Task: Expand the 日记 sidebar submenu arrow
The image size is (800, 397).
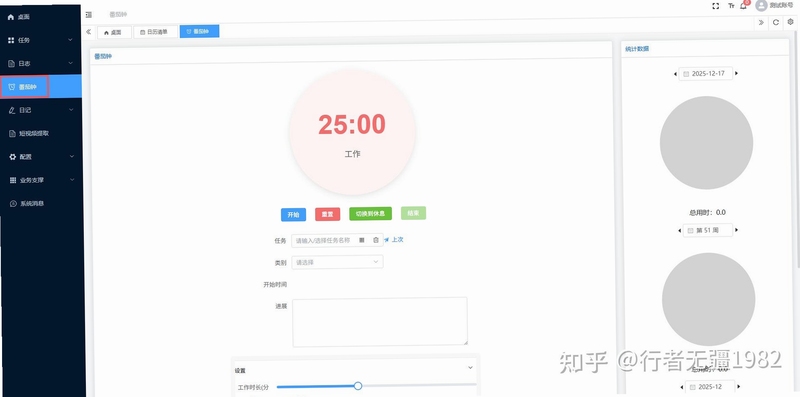Action: [71, 109]
